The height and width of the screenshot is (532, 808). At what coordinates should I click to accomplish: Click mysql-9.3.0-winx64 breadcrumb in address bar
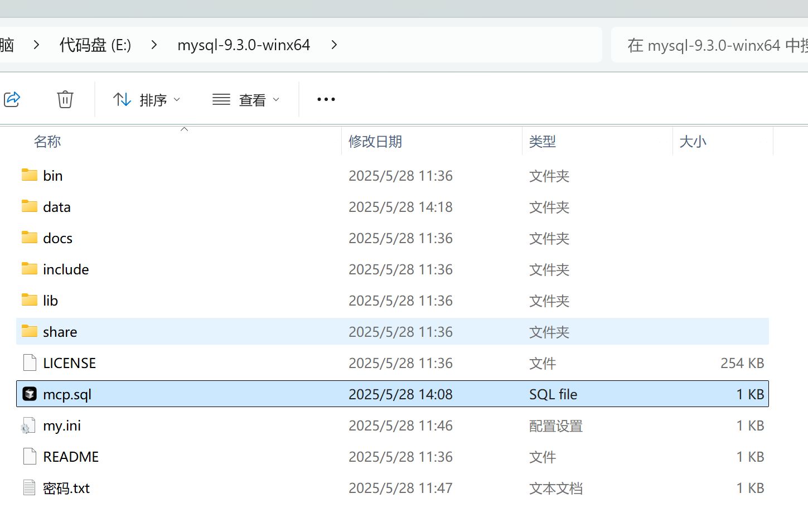point(244,45)
